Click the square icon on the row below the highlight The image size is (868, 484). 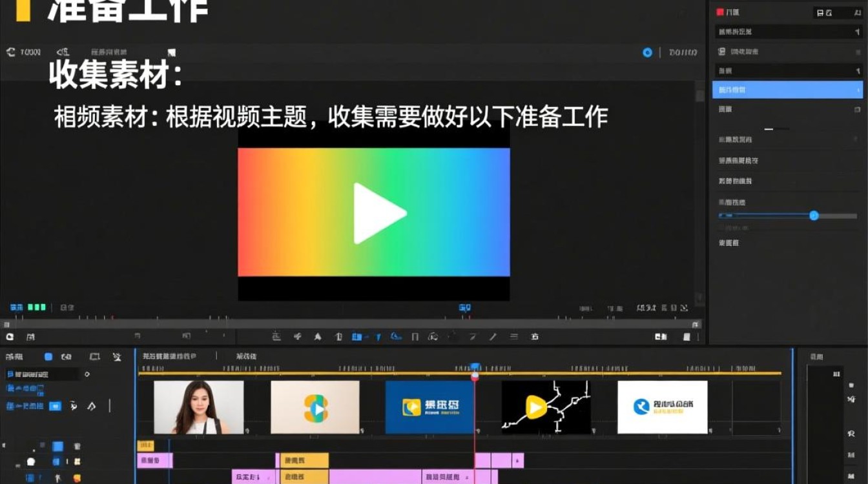858,110
